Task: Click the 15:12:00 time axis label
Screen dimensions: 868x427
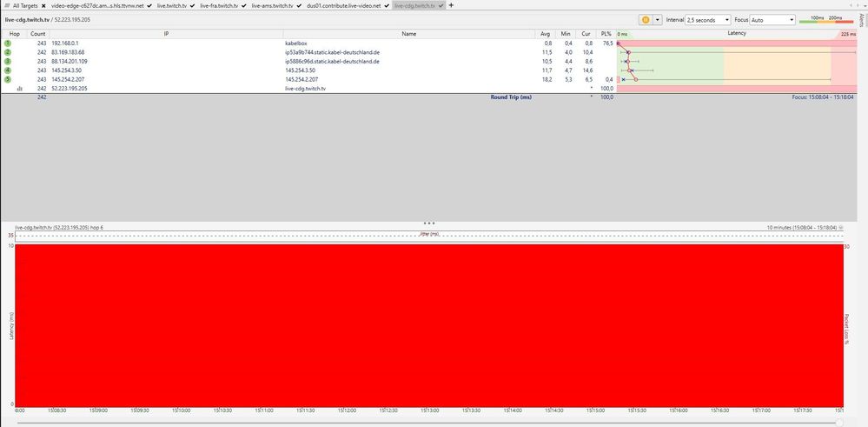Action: tap(347, 411)
